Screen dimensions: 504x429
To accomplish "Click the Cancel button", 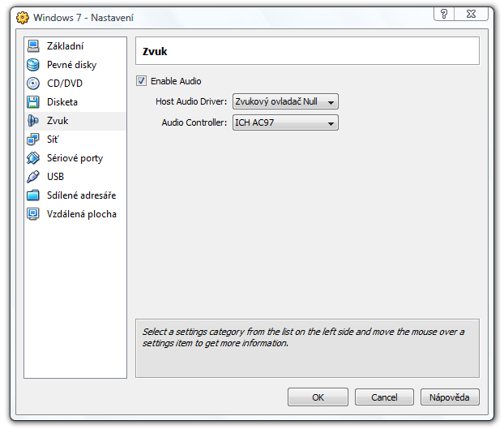I will coord(384,397).
